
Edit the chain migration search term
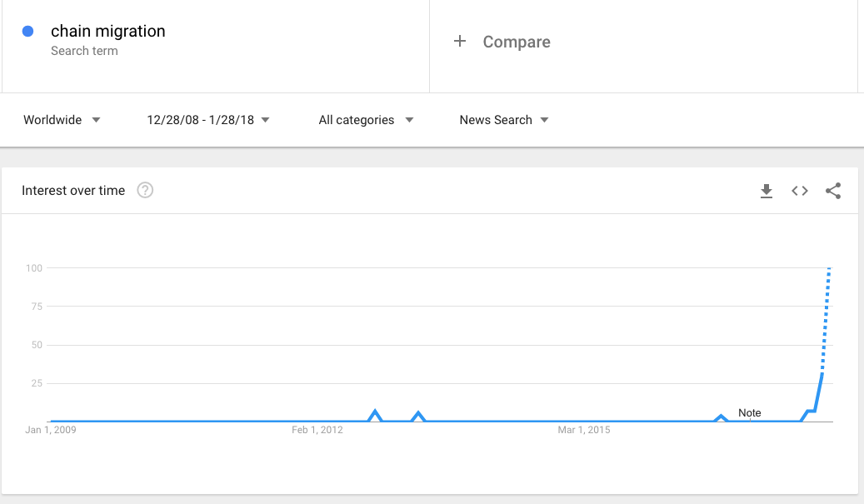coord(108,32)
